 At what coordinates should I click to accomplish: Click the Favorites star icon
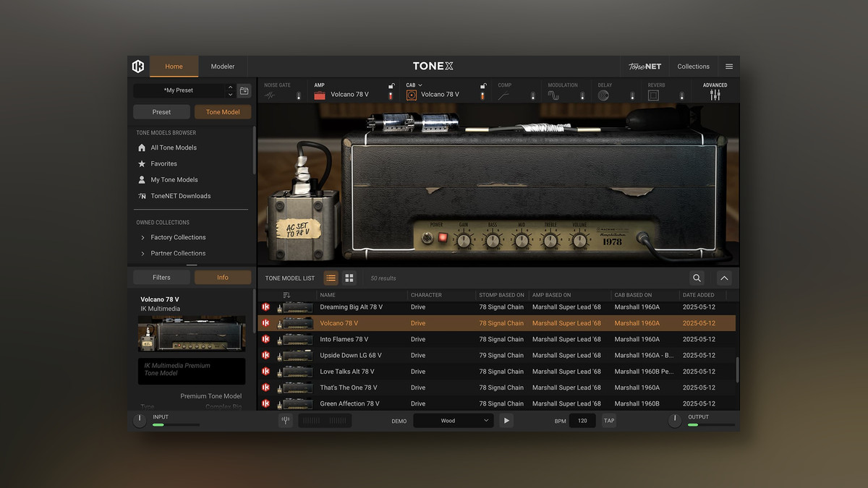[x=142, y=163]
